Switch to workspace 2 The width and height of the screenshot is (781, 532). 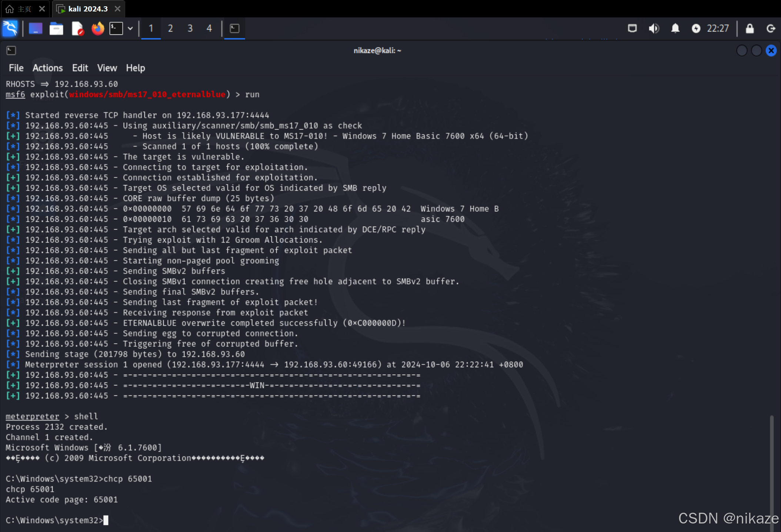(x=170, y=29)
